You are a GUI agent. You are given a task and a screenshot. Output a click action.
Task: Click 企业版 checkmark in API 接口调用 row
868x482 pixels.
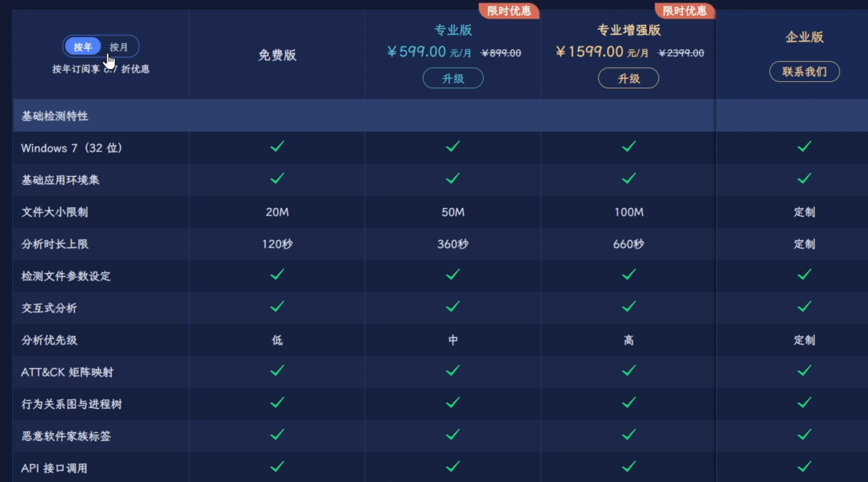805,467
